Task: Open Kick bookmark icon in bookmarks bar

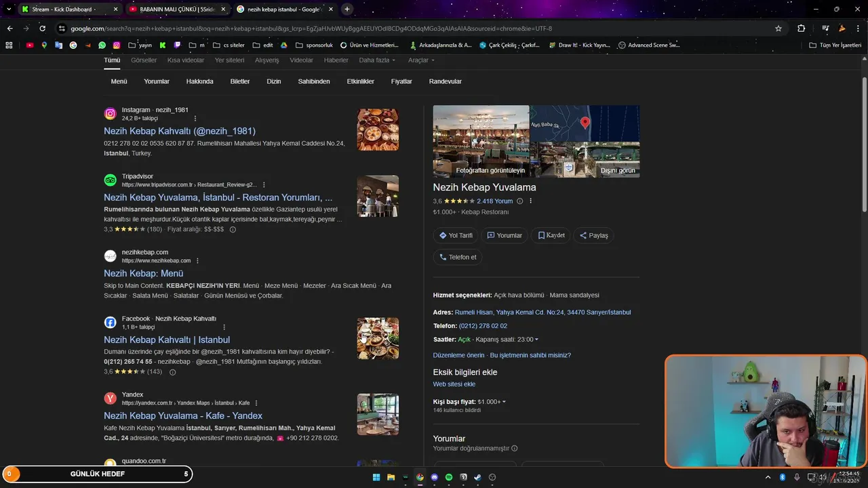Action: coord(163,45)
